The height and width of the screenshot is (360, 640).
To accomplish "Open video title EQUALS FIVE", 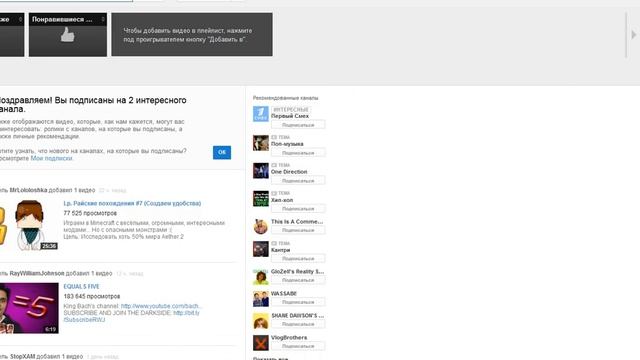I will (81, 287).
